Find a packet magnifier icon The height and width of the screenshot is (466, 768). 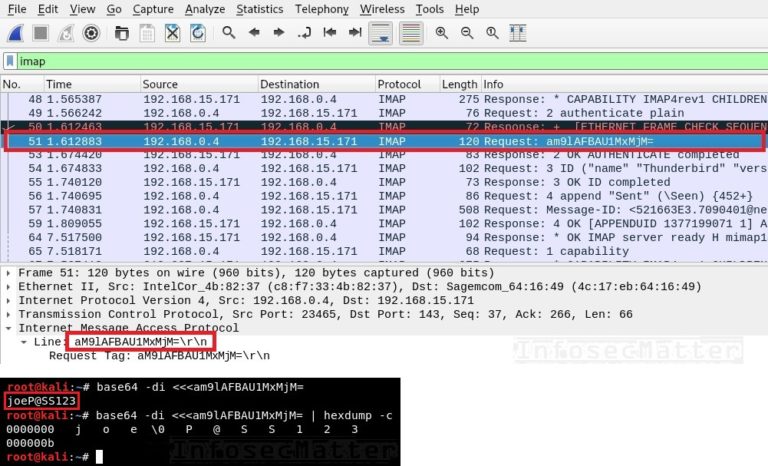pos(228,33)
